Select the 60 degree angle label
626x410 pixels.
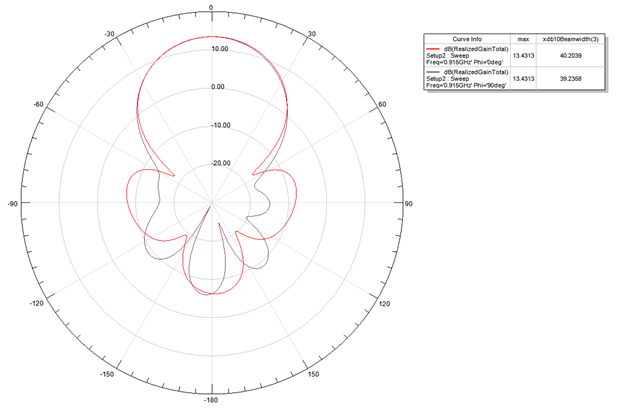382,104
